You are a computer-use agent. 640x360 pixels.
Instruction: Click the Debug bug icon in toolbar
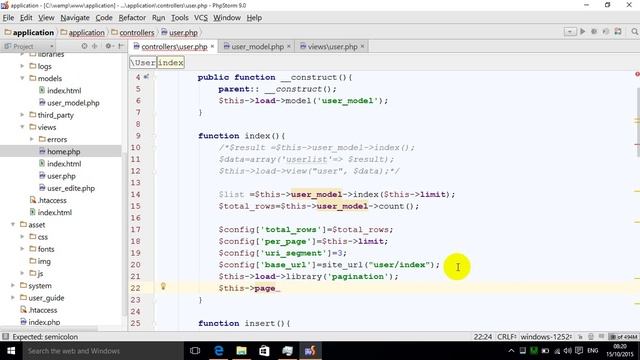594,31
